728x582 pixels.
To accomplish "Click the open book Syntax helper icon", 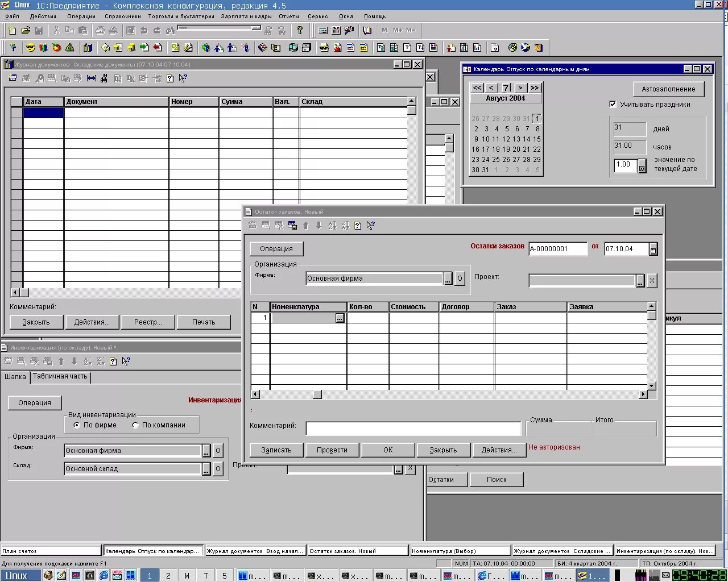I will (x=367, y=30).
